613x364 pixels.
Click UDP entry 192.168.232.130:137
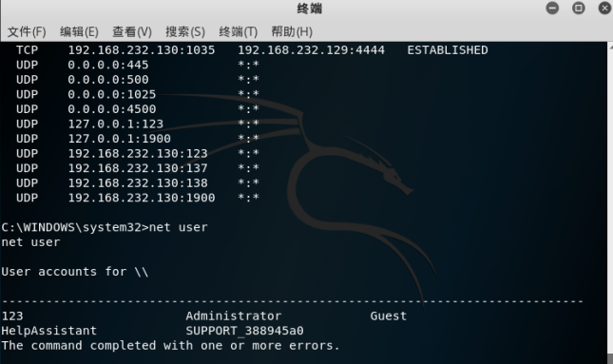point(138,168)
